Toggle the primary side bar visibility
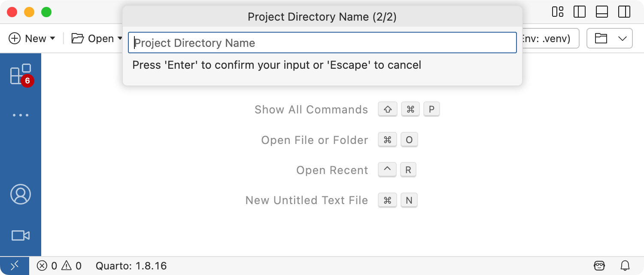This screenshot has height=275, width=644. pos(580,12)
